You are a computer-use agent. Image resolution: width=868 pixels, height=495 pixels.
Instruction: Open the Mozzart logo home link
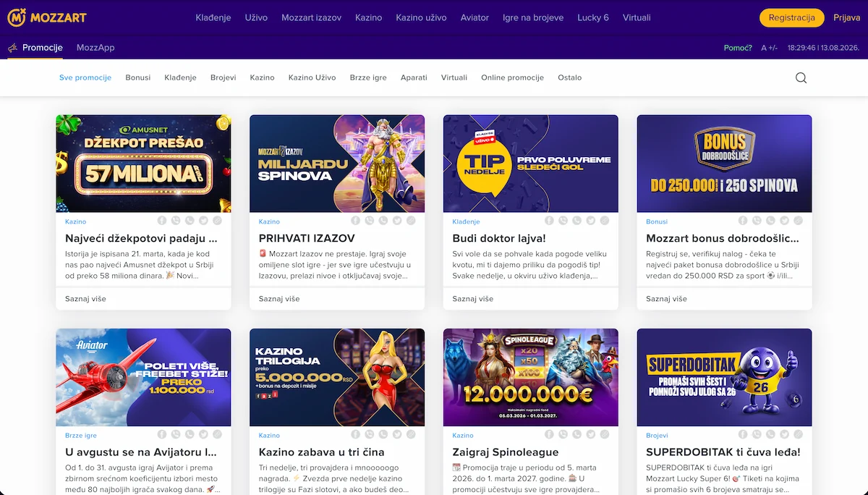coord(46,17)
